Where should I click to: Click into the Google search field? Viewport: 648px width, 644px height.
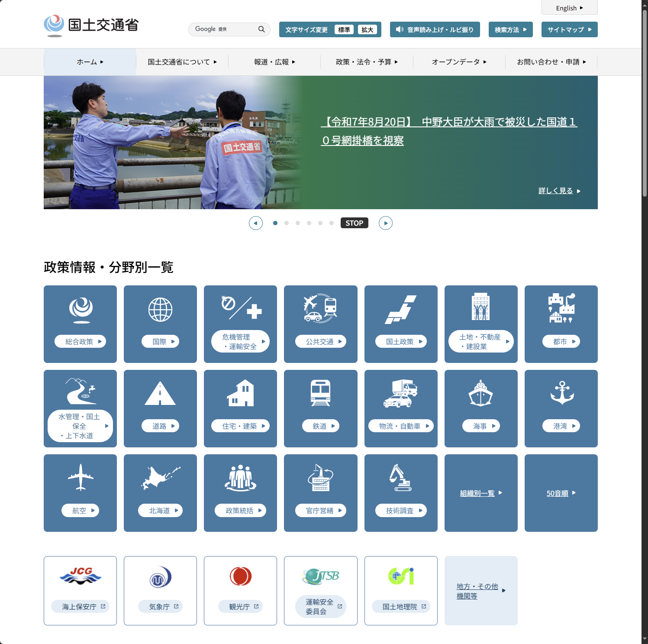223,29
